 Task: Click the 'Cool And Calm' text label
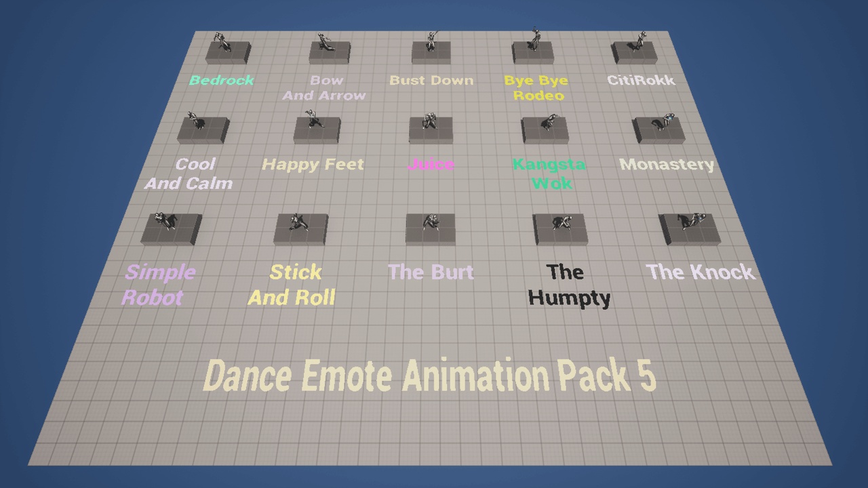(189, 174)
